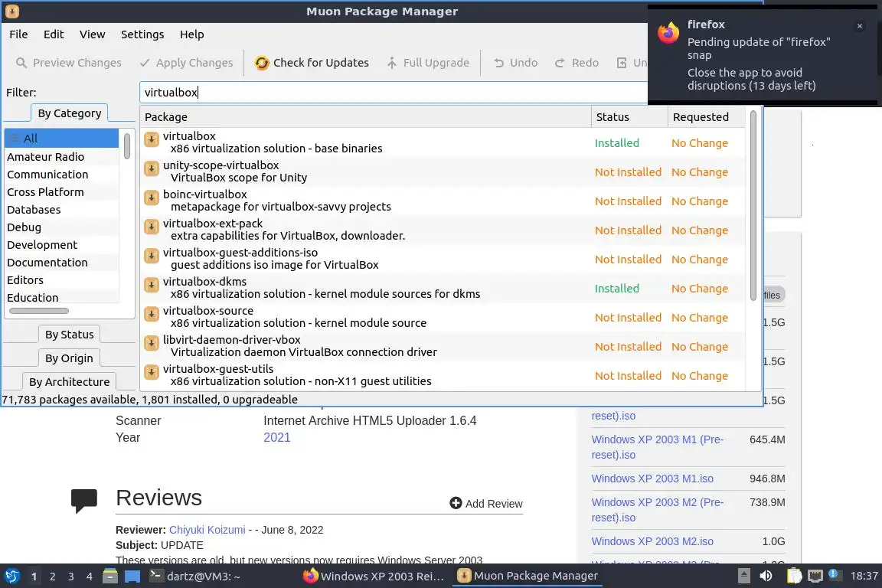882x588 pixels.
Task: Sort by the Package column header
Action: coord(366,117)
